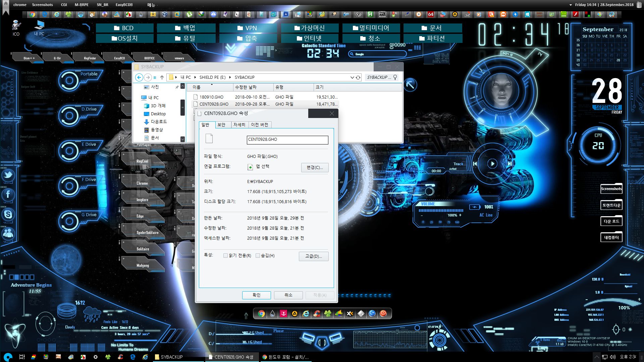644x362 pixels.
Task: Open the ICO desktop icon
Action: (16, 28)
